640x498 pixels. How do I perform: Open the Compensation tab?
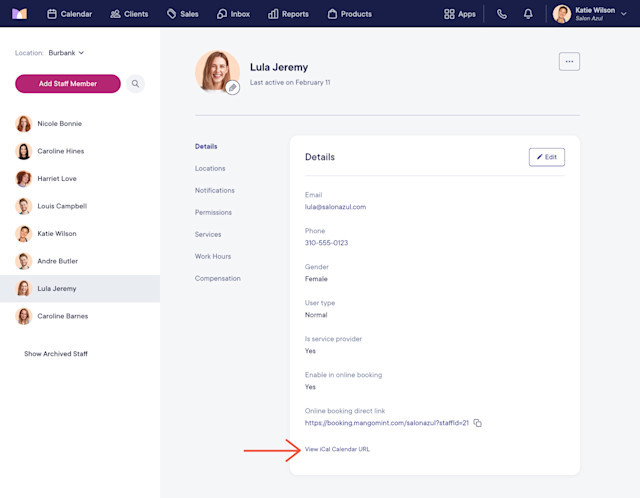point(218,278)
